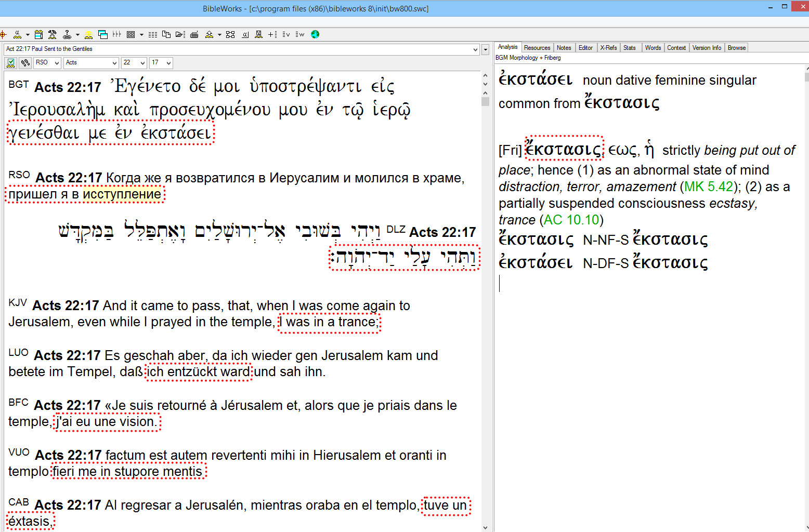
Task: Expand the verse heading dropdown arrow
Action: coord(475,49)
